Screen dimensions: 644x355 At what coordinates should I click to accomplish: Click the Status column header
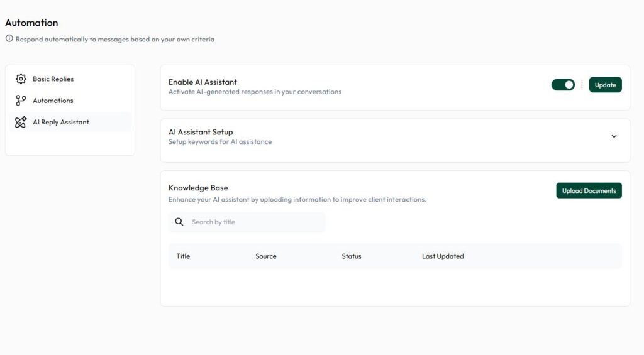(x=352, y=256)
